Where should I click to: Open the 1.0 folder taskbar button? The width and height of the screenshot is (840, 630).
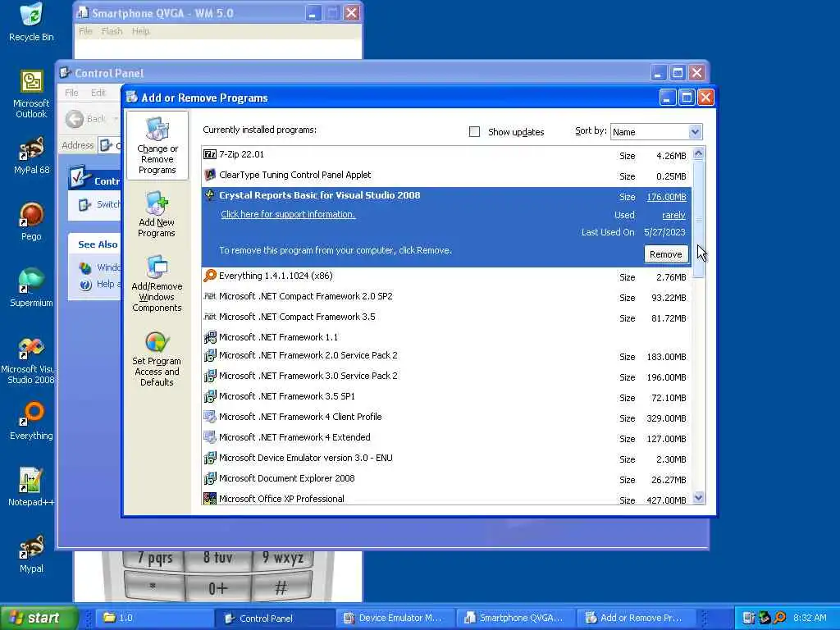(x=153, y=619)
